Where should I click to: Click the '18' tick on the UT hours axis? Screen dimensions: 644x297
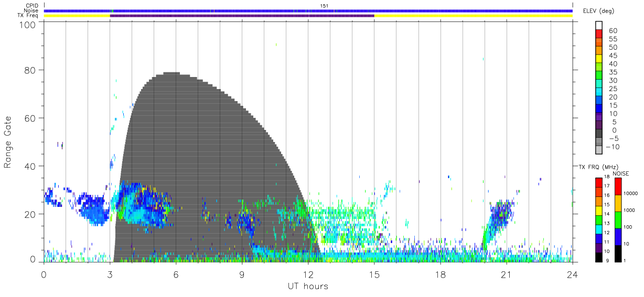[441, 274]
